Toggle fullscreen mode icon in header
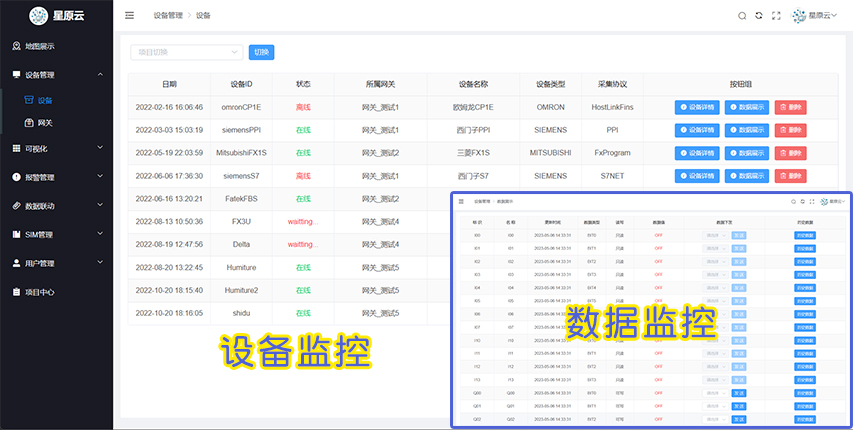The height and width of the screenshot is (430, 853). pyautogui.click(x=776, y=16)
